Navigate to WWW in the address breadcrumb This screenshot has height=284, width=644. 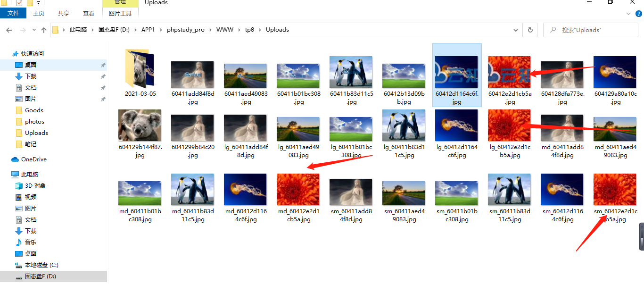(x=224, y=30)
